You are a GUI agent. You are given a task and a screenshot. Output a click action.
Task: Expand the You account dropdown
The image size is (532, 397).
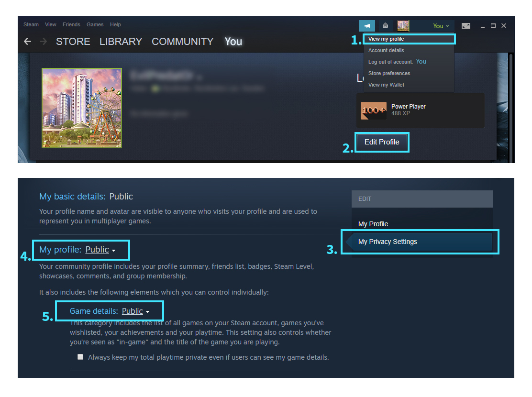pyautogui.click(x=441, y=26)
